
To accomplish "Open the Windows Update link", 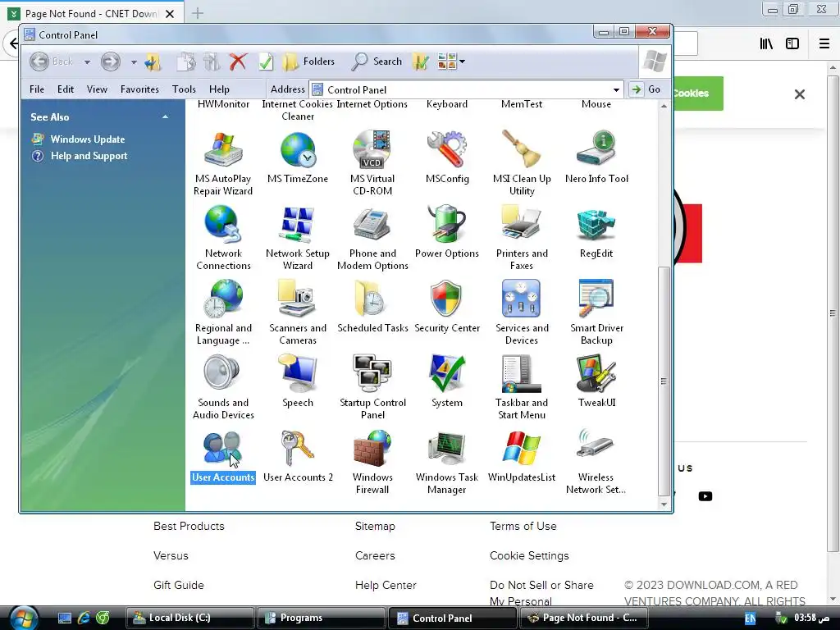I will [87, 139].
